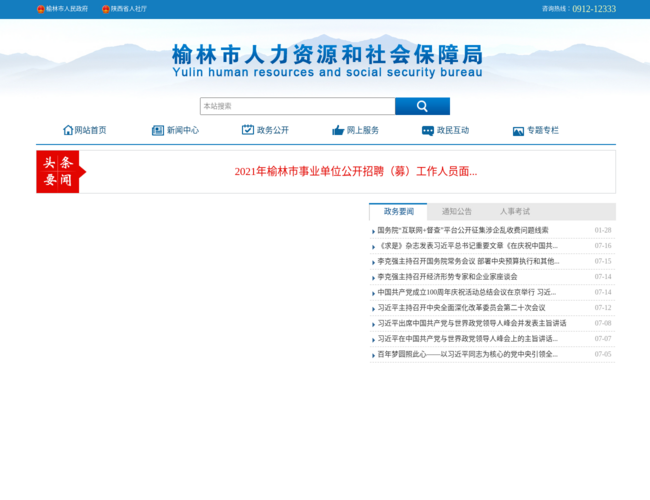650x500 pixels.
Task: Open news 李克强主持召开国务院常务会议
Action: (468, 261)
